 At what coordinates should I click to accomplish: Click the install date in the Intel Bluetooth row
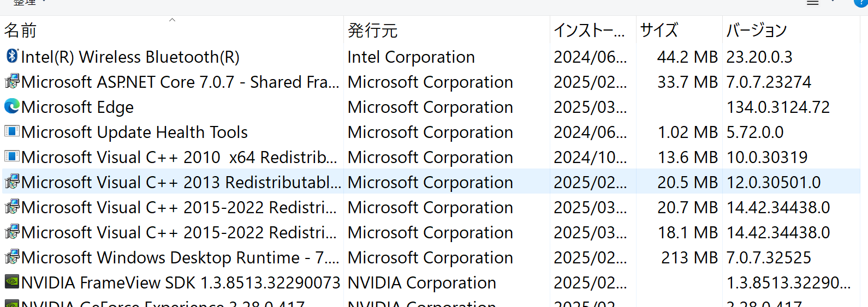(x=590, y=57)
